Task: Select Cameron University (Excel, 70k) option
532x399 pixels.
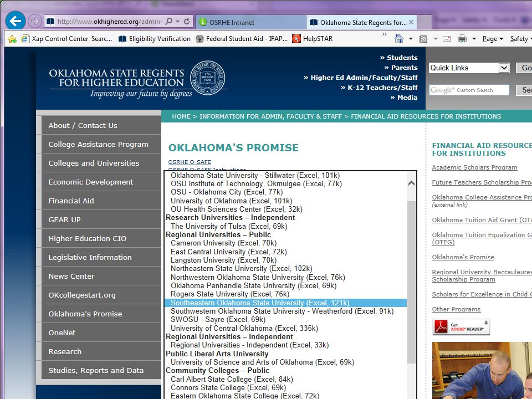Action: pyautogui.click(x=285, y=243)
